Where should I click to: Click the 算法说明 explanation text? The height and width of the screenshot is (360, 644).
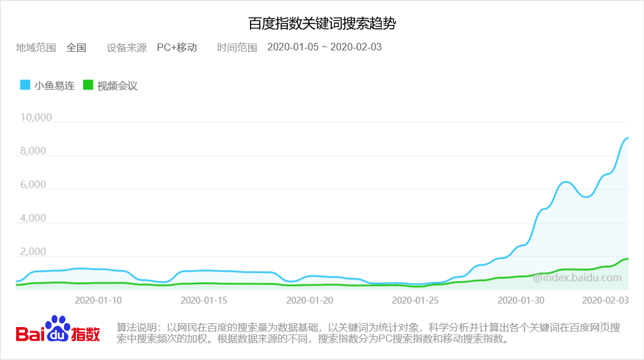point(368,333)
